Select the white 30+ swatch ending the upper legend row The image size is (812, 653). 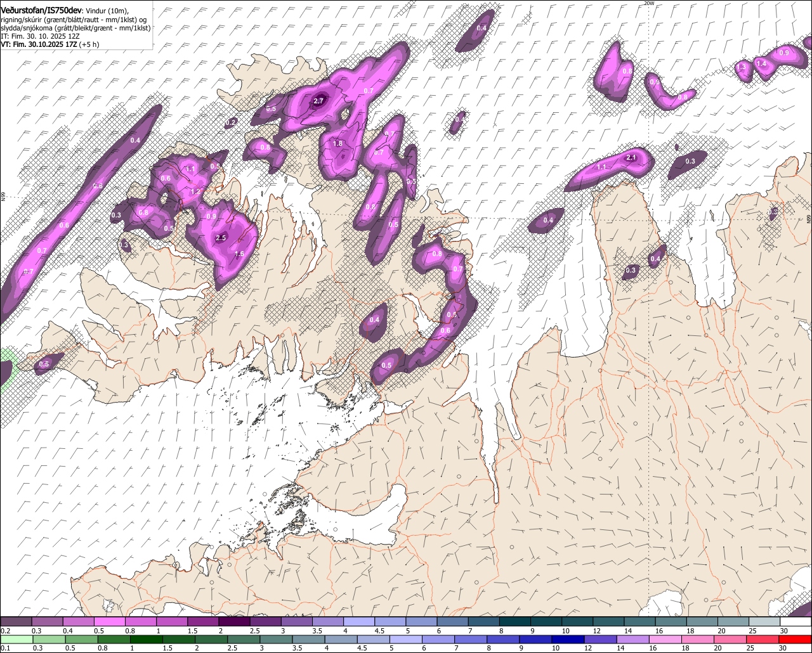796,621
